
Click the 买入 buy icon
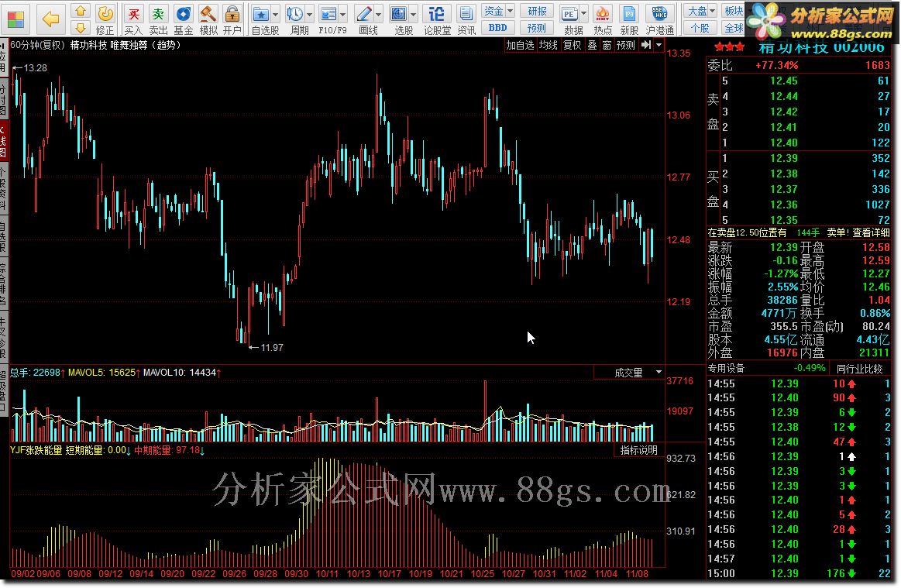click(x=133, y=14)
